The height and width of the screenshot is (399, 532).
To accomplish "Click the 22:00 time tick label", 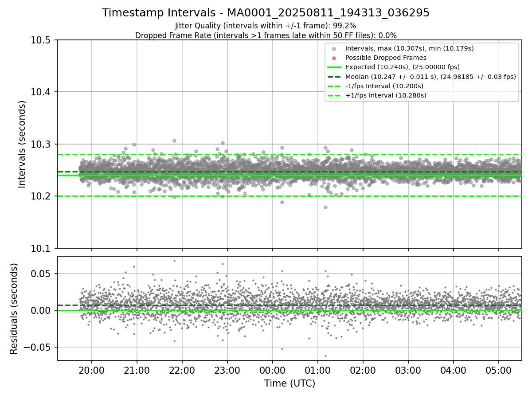I will pos(182,370).
